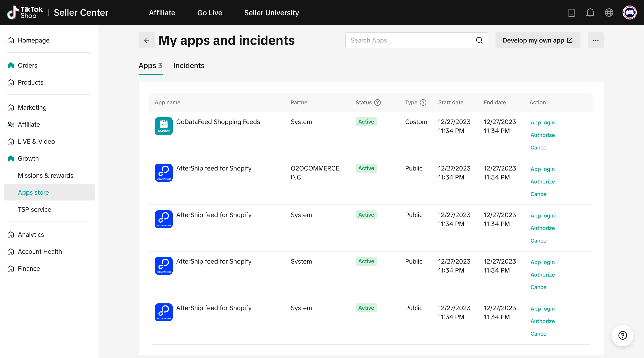This screenshot has width=644, height=358.
Task: Open TSP service in sidebar
Action: point(34,209)
